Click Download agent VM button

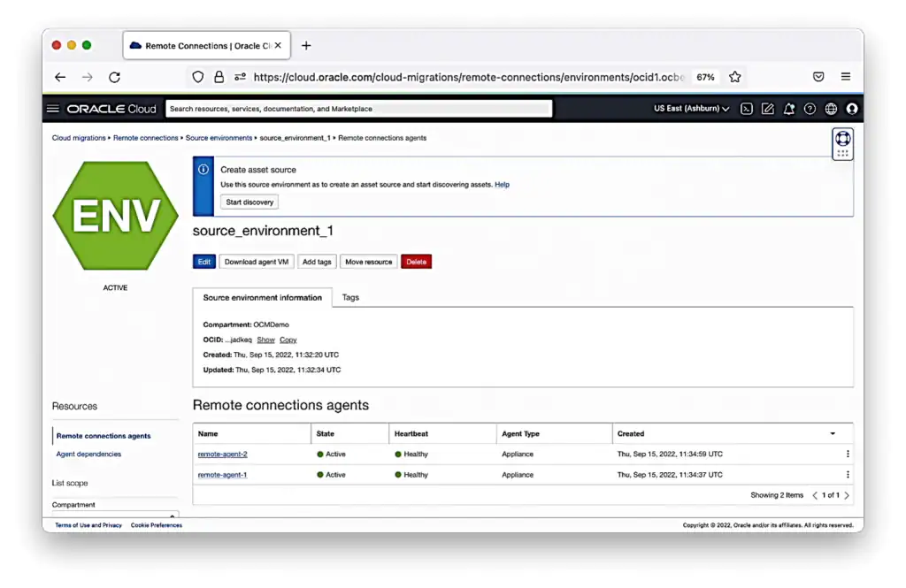coord(257,262)
